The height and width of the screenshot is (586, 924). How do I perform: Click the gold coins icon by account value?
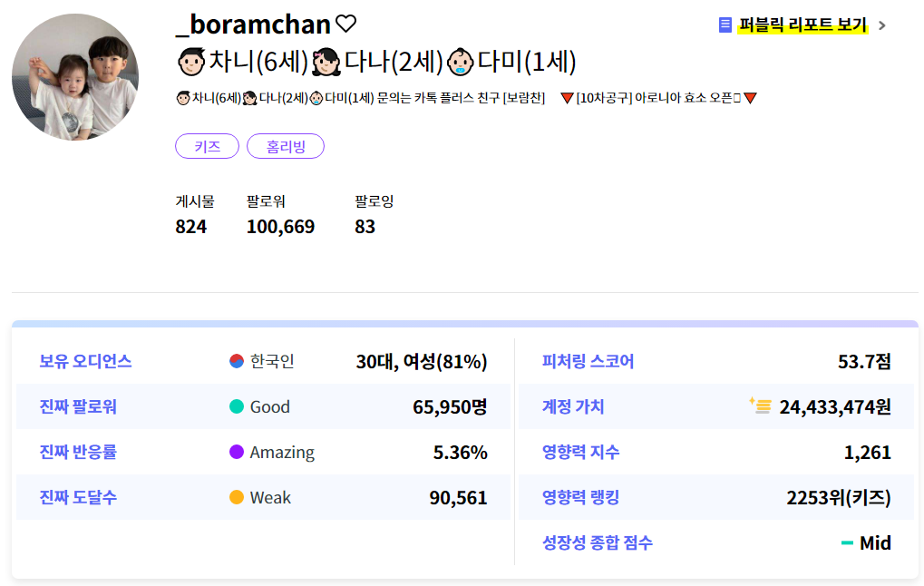point(760,405)
